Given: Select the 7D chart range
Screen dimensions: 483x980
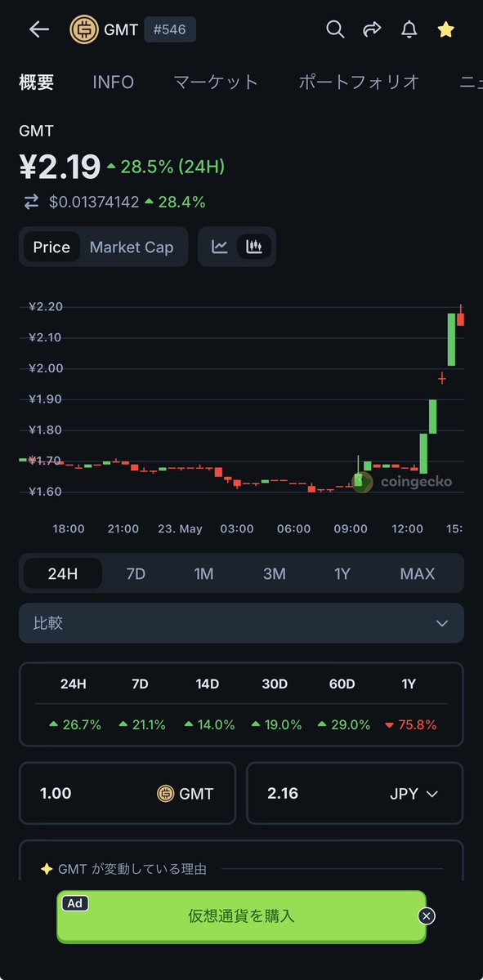Looking at the screenshot, I should pos(136,573).
